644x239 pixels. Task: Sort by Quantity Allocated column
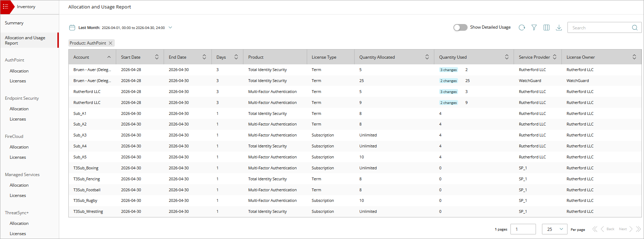coord(427,57)
